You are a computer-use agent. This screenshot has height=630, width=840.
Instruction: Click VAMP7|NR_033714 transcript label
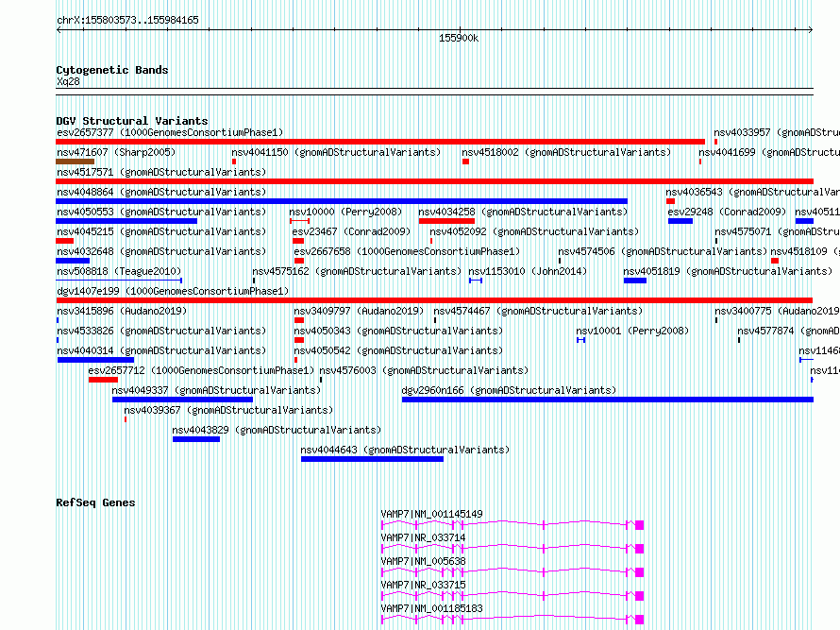tap(423, 537)
